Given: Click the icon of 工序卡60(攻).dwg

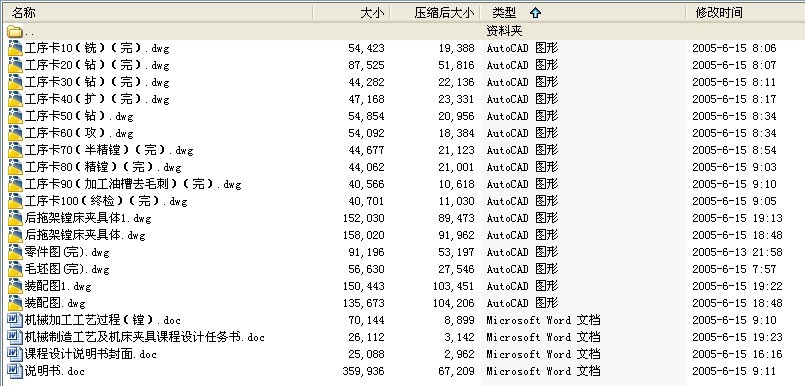Looking at the screenshot, I should click(15, 133).
